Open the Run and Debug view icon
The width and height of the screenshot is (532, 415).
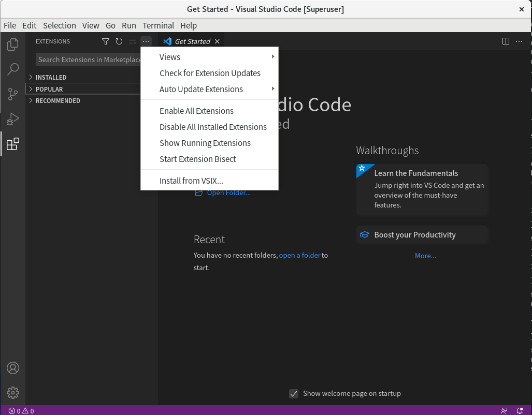coord(13,119)
